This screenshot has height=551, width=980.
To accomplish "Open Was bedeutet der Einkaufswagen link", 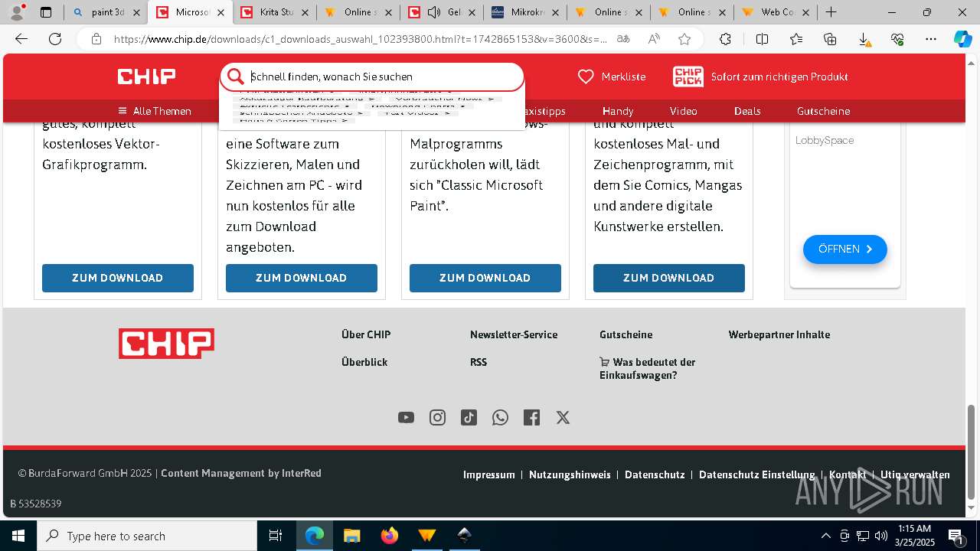I will 648,368.
